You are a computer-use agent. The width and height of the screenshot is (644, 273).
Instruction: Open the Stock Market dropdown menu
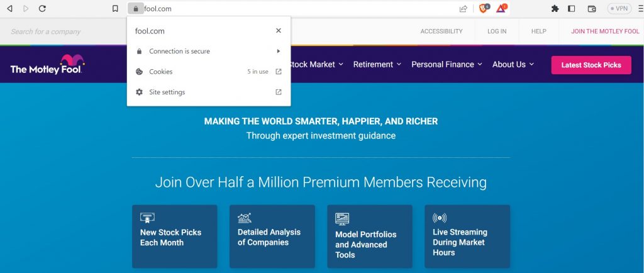tap(316, 64)
